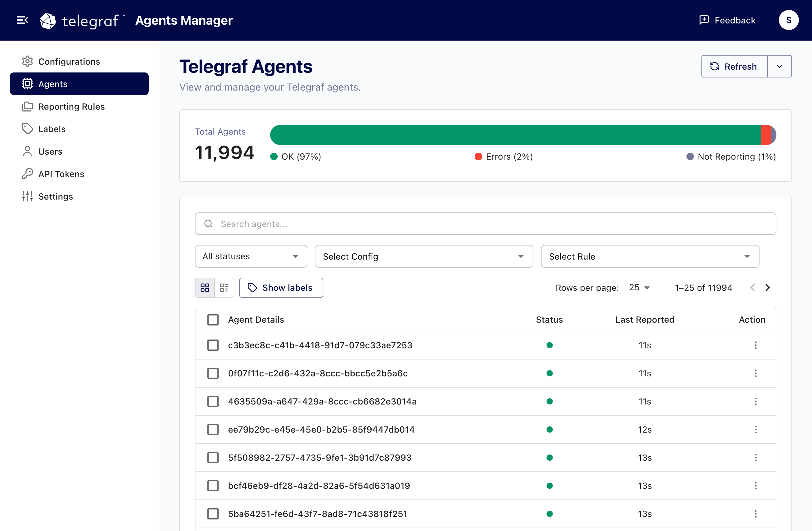Check the box for agent 5ba64251
The height and width of the screenshot is (531, 812).
(x=213, y=514)
